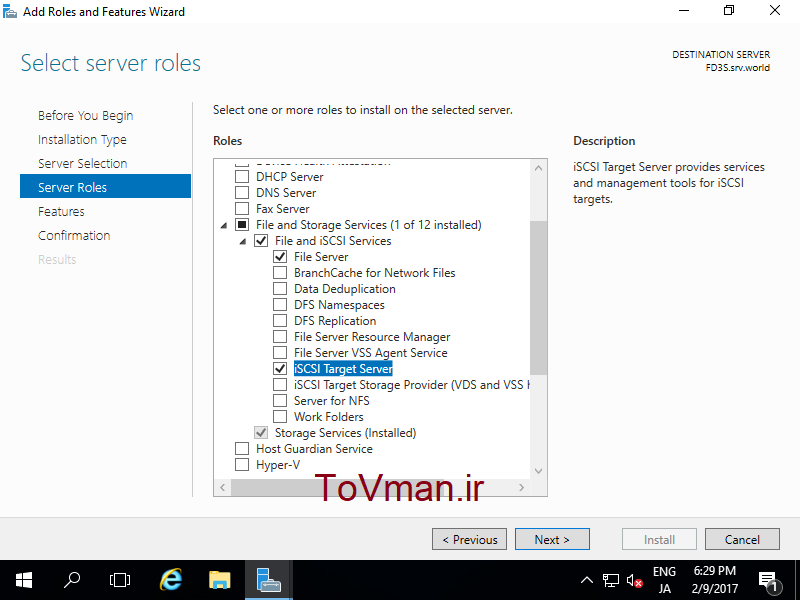The image size is (800, 600).
Task: Click the Previous button
Action: (469, 539)
